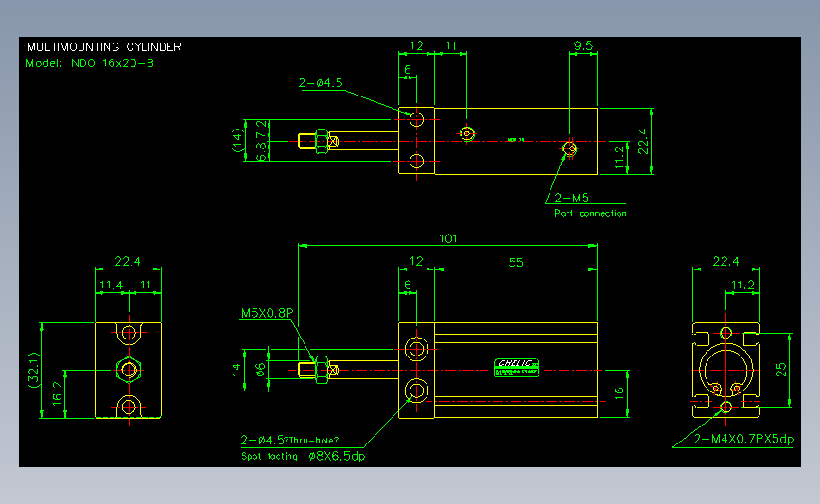Select the '16' dimension beside the cylinder body
This screenshot has width=820, height=504.
[619, 393]
